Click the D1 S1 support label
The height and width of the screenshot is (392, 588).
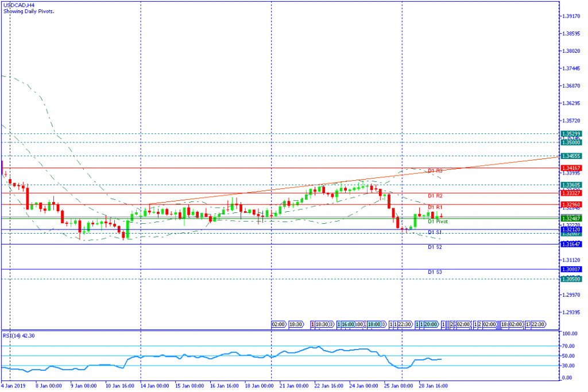coord(435,232)
